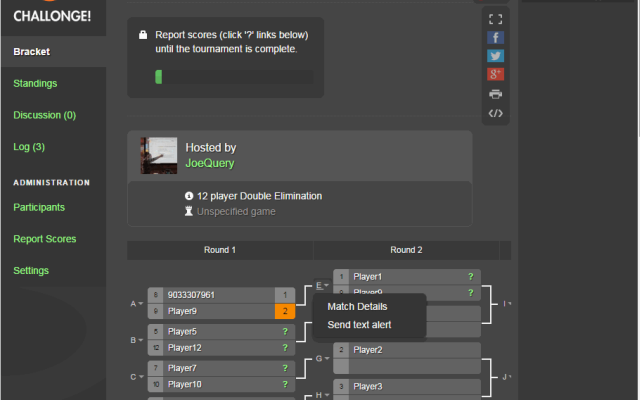
Task: Click the lock icon beside report scores
Action: (x=144, y=34)
